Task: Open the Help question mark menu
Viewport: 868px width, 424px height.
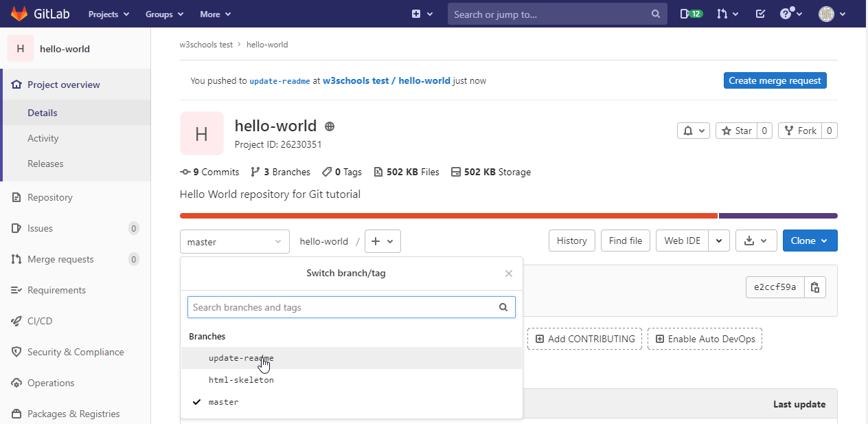Action: (790, 14)
